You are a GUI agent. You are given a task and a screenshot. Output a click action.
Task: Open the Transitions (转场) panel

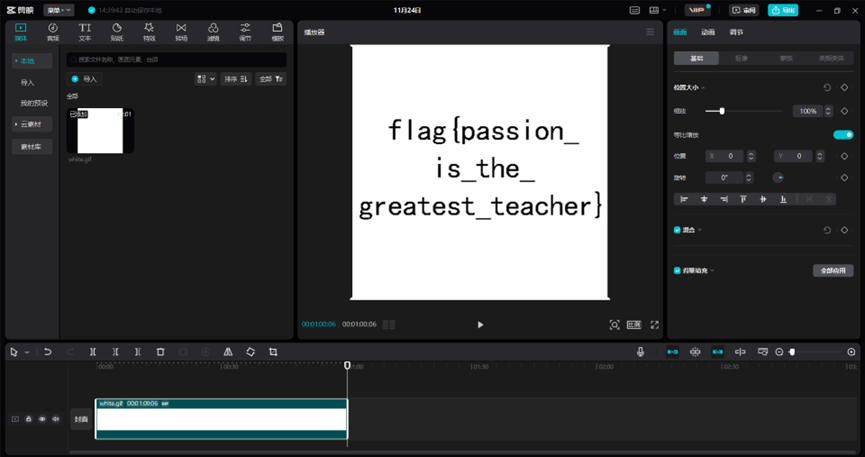pyautogui.click(x=181, y=31)
